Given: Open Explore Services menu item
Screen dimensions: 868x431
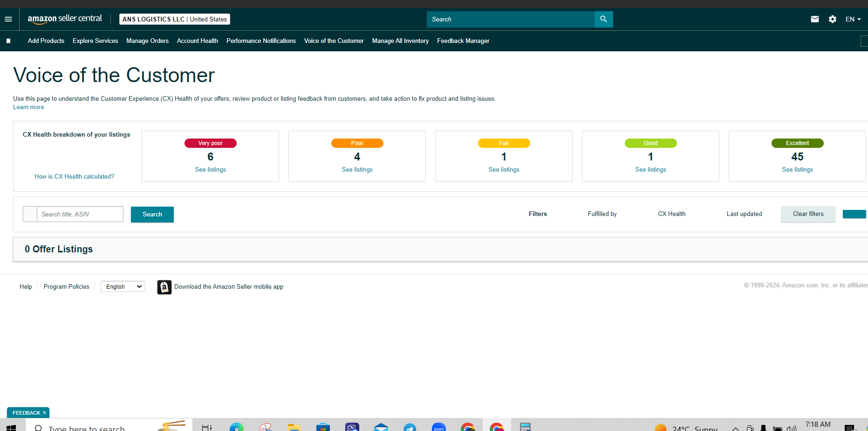Looking at the screenshot, I should (96, 41).
